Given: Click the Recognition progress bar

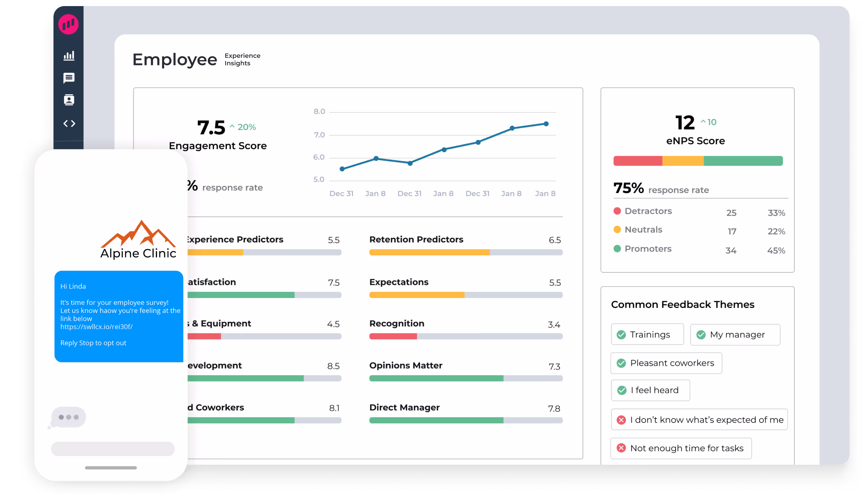Looking at the screenshot, I should tap(466, 337).
